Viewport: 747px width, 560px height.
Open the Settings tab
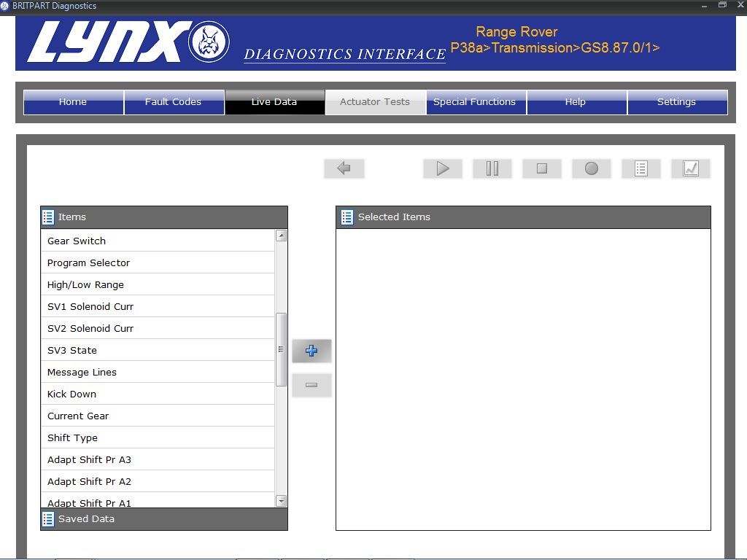click(678, 102)
